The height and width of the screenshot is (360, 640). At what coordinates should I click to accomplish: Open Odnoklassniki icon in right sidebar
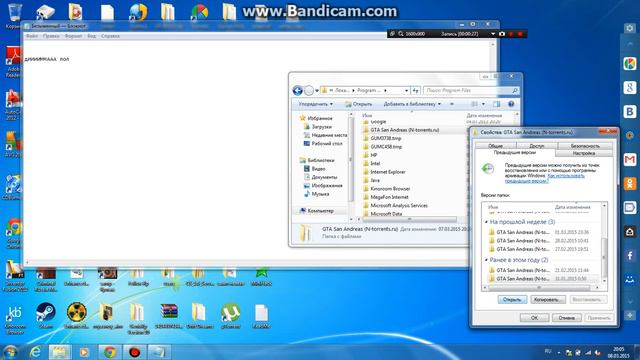(x=630, y=183)
